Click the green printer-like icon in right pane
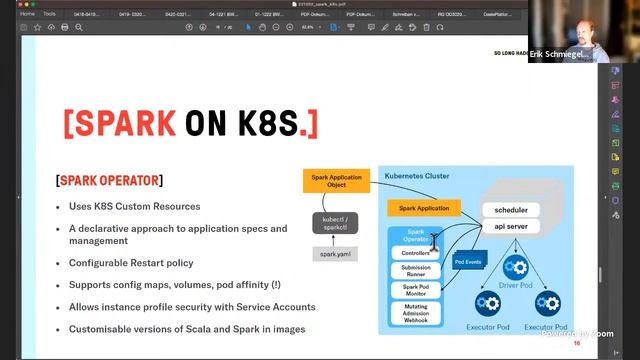 [x=616, y=186]
